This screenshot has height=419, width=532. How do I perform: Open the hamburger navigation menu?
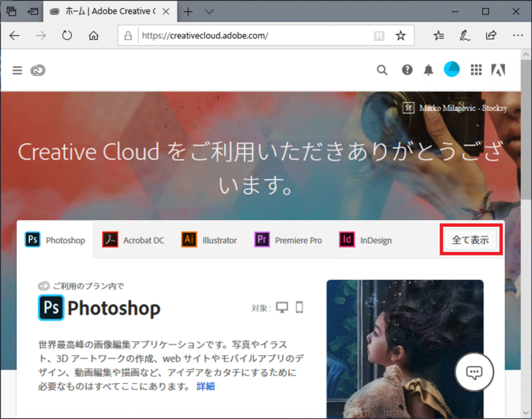(17, 70)
